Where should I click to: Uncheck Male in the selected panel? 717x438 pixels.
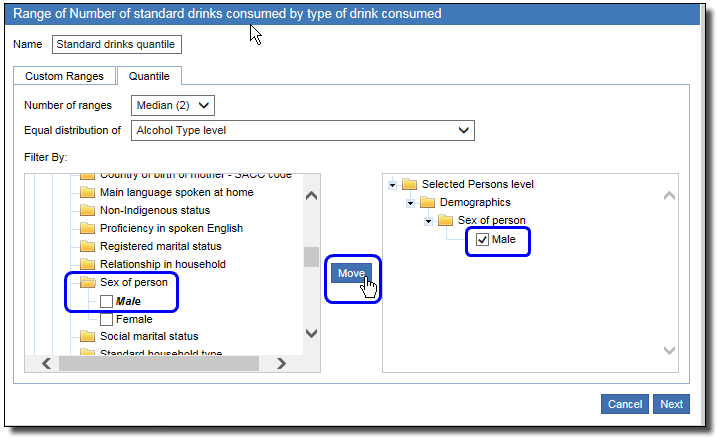(482, 240)
